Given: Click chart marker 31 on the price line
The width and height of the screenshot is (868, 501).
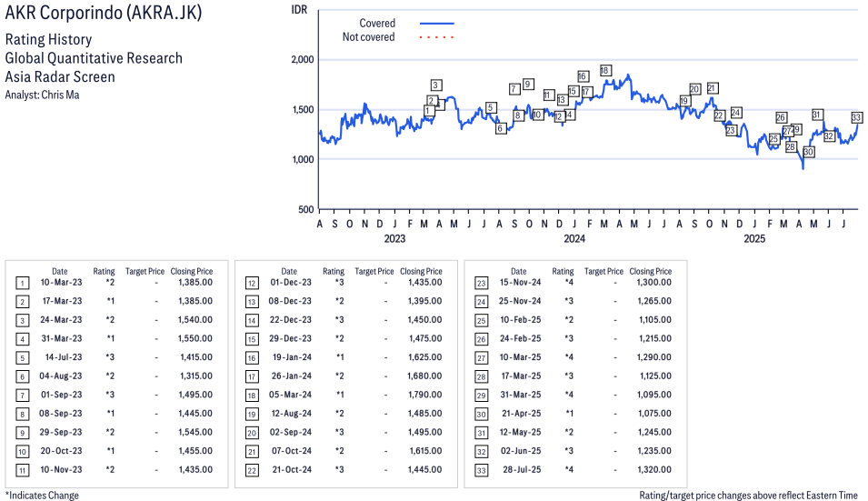Looking at the screenshot, I should pos(817,115).
